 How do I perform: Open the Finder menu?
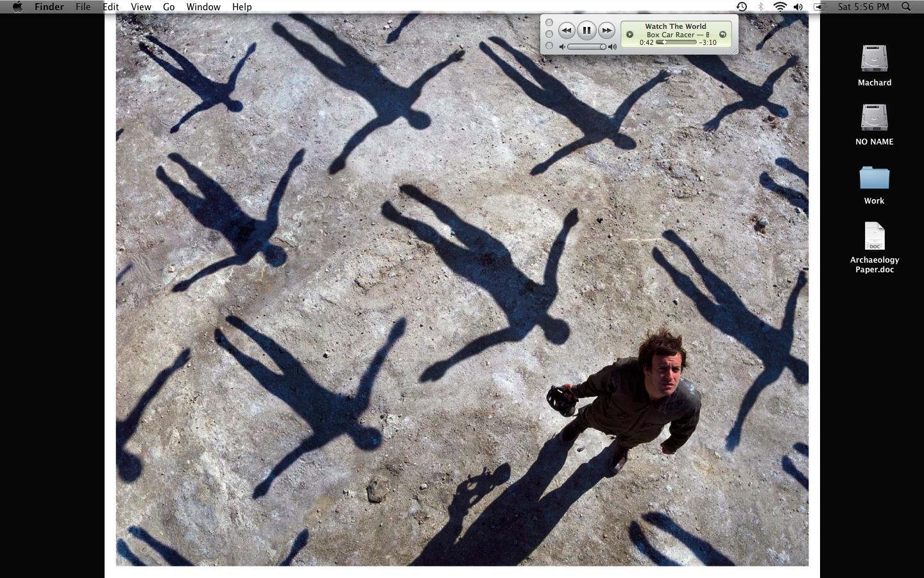(49, 6)
